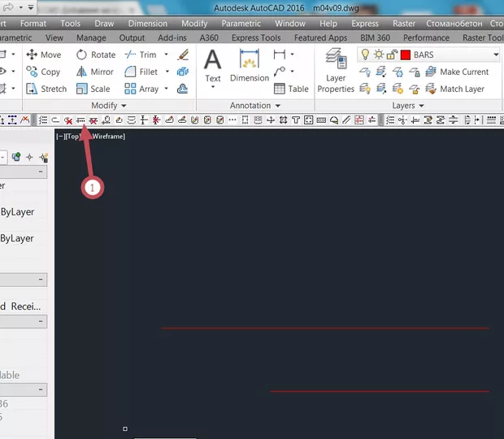
Task: Expand the Layers panel
Action: [408, 106]
